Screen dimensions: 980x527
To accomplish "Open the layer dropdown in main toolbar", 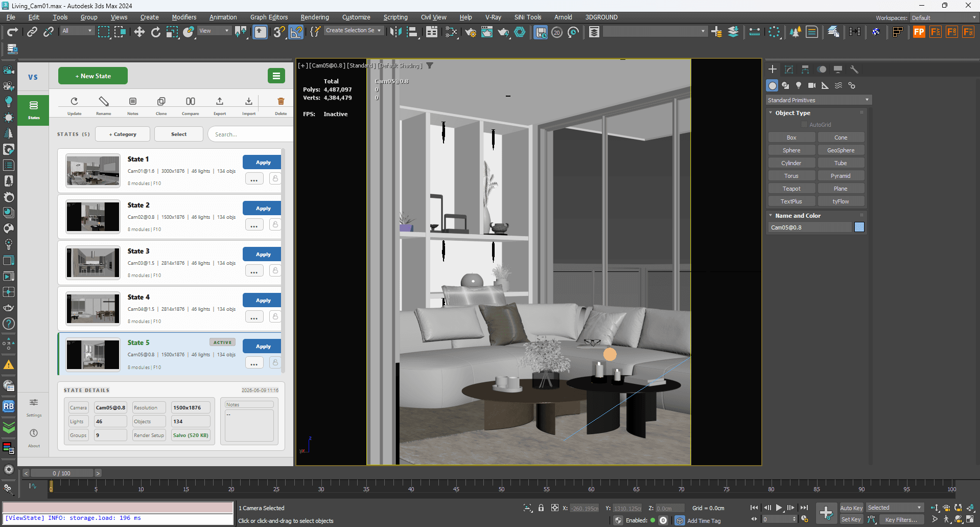I will (655, 32).
